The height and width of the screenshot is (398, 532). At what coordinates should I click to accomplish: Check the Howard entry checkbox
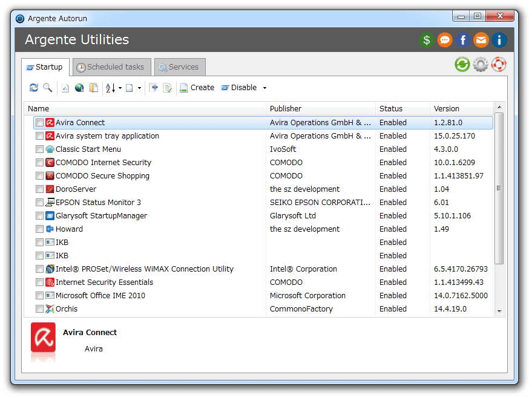coord(40,229)
